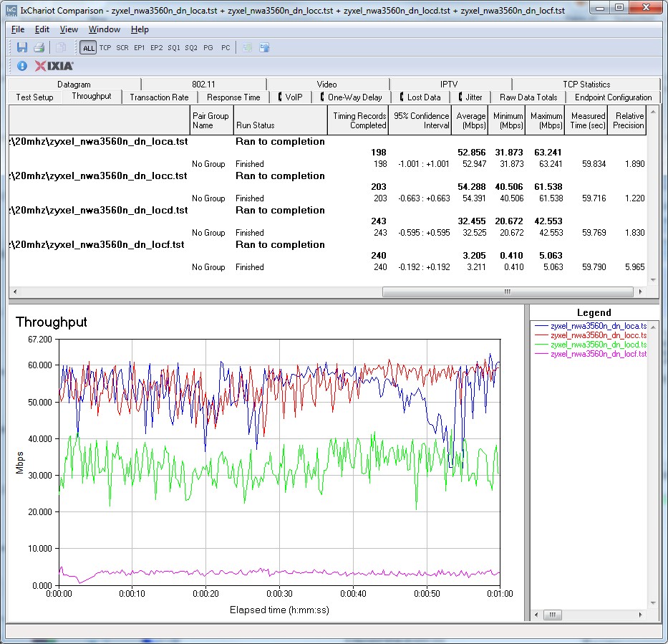Image resolution: width=668 pixels, height=644 pixels.
Task: Click the red locc legend entry
Action: pyautogui.click(x=591, y=335)
